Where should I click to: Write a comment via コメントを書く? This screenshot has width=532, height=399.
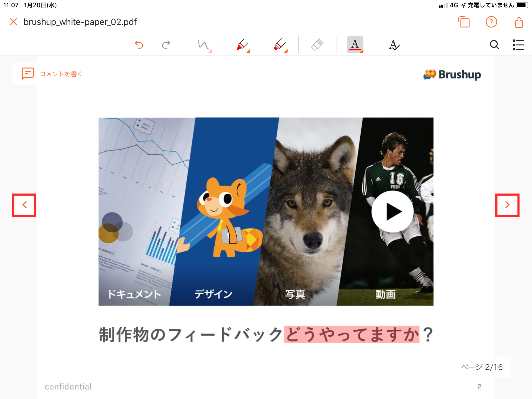point(52,74)
